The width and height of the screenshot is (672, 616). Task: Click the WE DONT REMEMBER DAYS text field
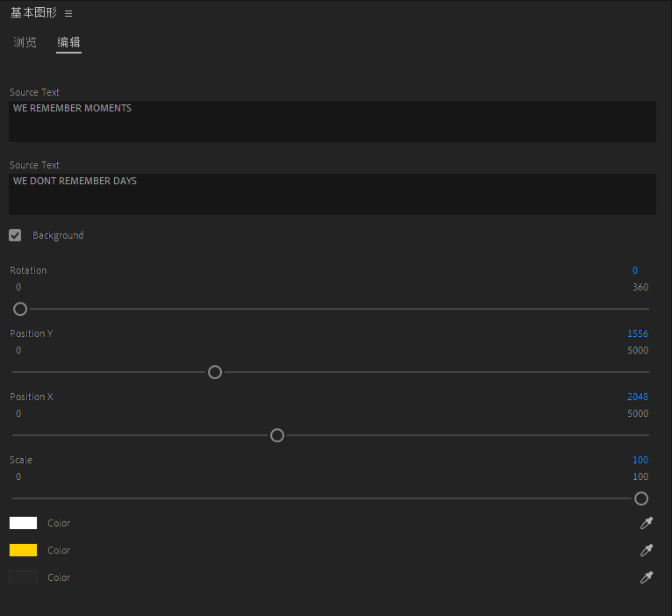tap(332, 194)
